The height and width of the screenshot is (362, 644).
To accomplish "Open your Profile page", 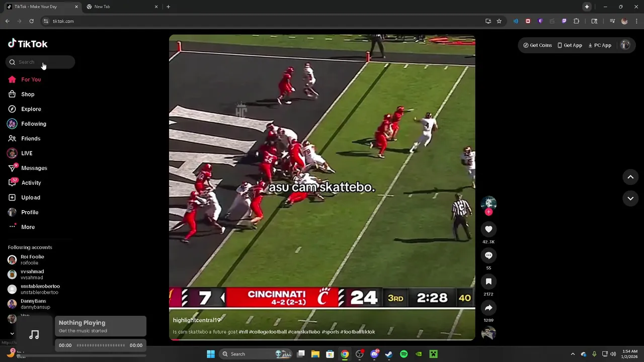I will point(23,212).
